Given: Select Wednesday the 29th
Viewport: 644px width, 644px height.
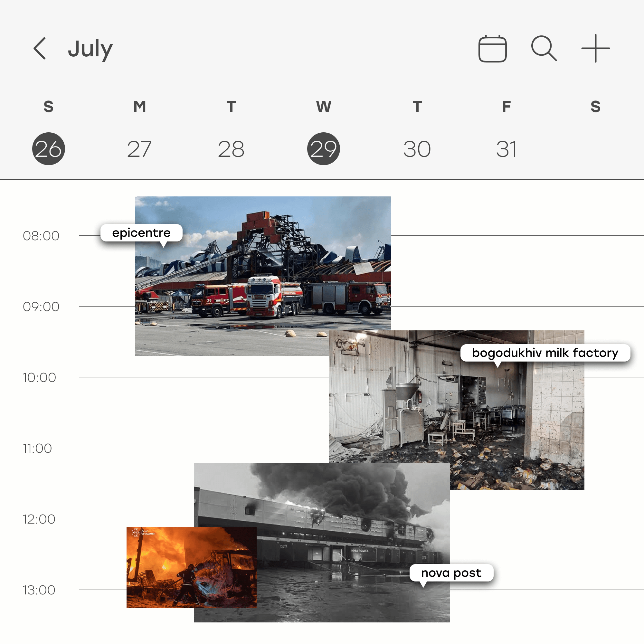Looking at the screenshot, I should 323,149.
